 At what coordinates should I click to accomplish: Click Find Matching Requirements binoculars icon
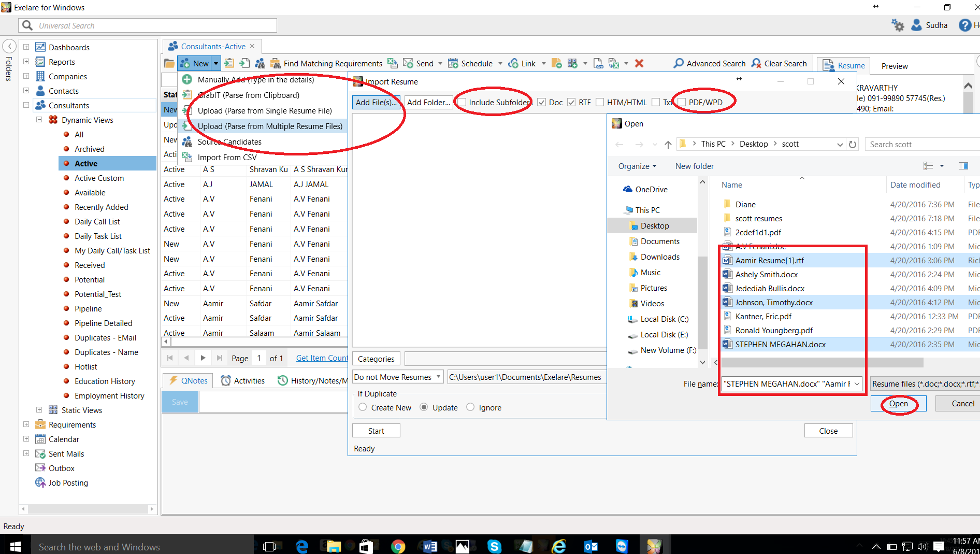(276, 63)
